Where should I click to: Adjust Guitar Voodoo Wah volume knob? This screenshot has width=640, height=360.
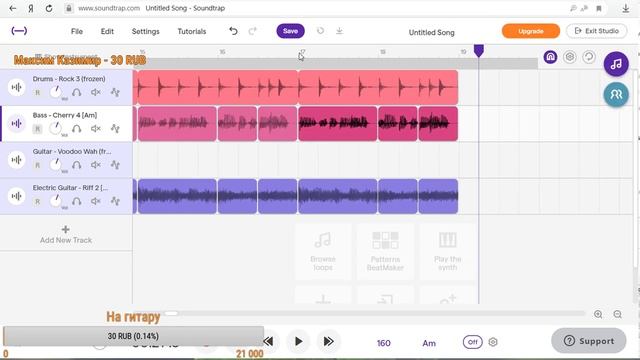coord(56,164)
